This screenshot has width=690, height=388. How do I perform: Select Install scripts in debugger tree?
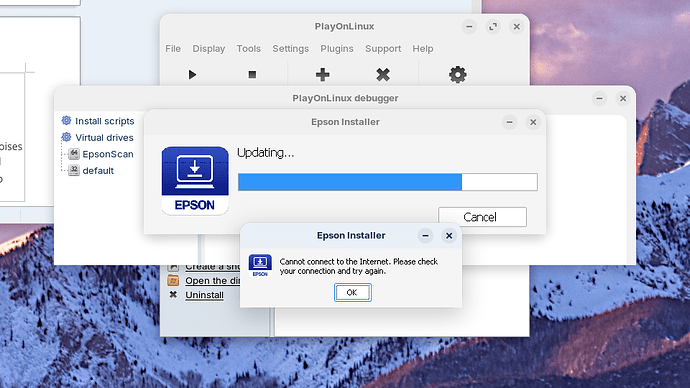[x=105, y=121]
